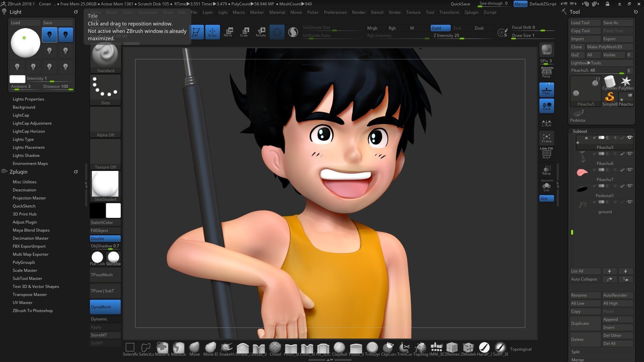Screen dimensions: 644x362
Task: Select the Topology brush icon
Action: tap(421, 349)
